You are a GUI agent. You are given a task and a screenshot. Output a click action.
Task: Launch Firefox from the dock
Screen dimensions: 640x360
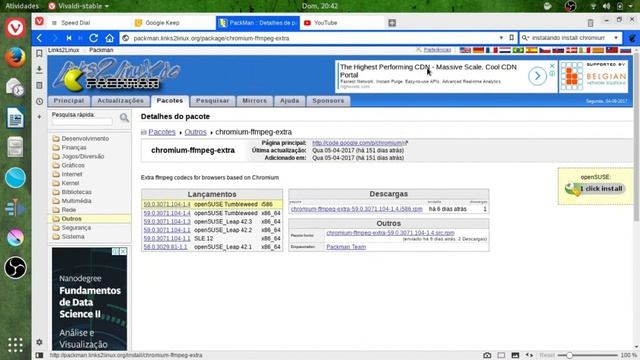(15, 57)
